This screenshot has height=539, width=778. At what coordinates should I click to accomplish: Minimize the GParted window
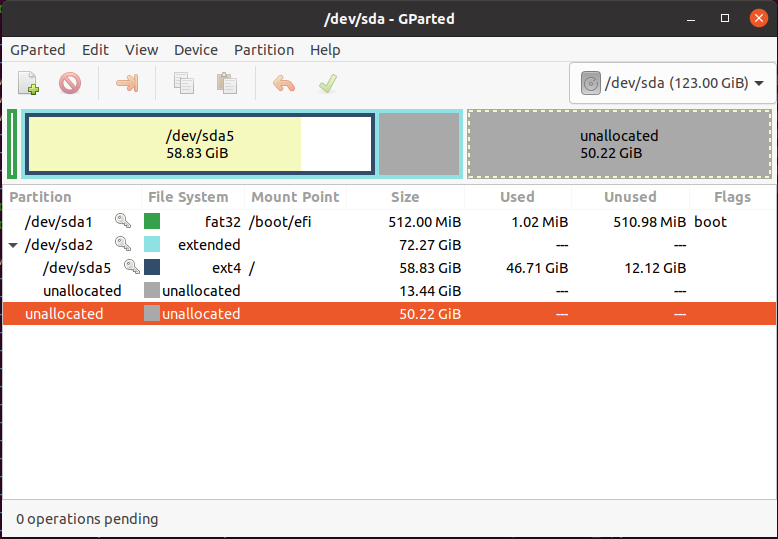point(691,19)
